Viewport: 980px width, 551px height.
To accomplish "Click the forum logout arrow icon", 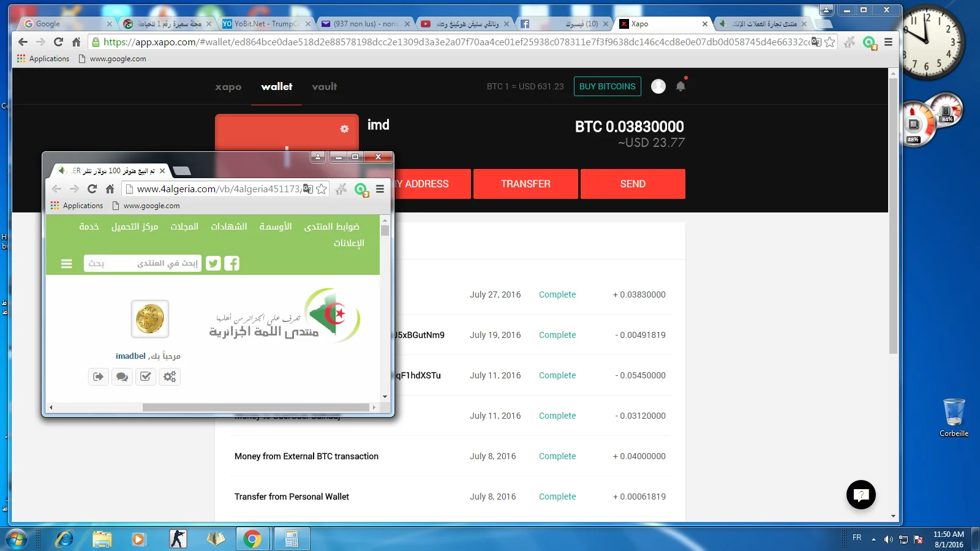I will (x=98, y=377).
